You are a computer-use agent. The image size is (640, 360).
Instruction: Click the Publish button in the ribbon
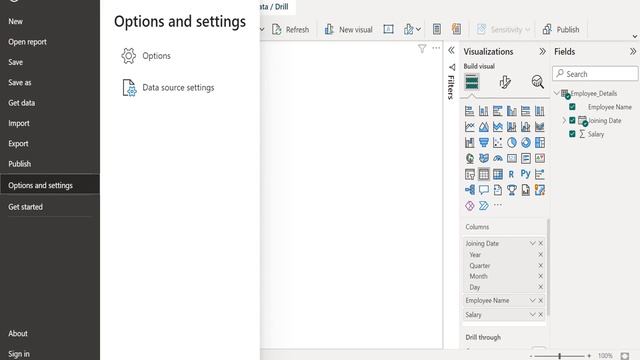(561, 29)
